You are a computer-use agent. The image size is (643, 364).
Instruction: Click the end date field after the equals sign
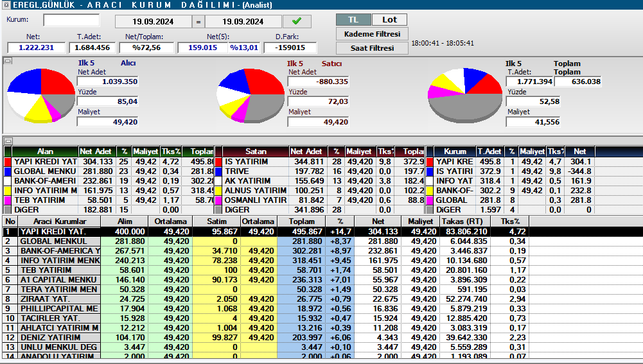click(x=243, y=21)
